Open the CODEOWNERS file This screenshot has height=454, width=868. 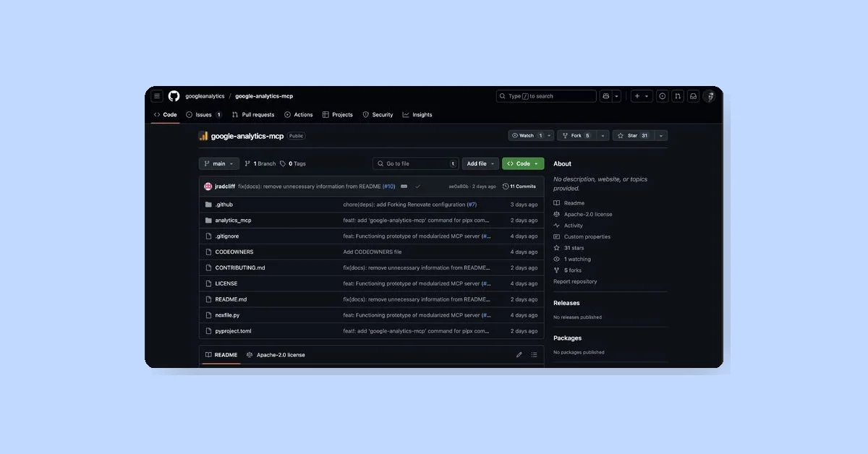tap(234, 252)
